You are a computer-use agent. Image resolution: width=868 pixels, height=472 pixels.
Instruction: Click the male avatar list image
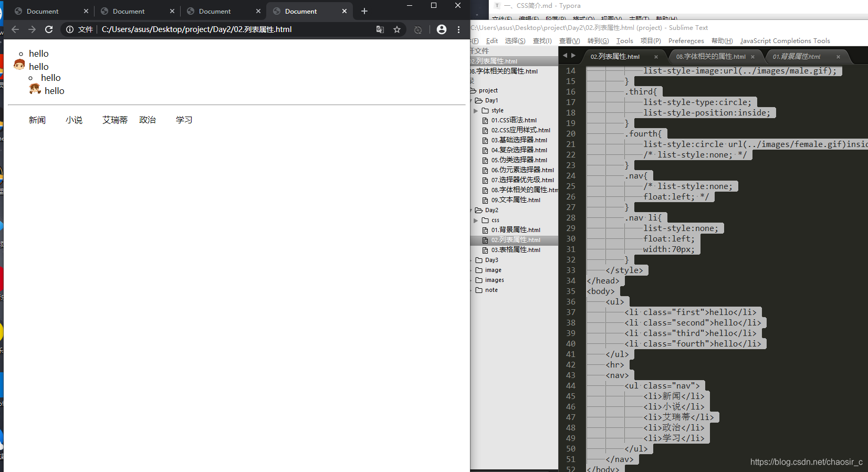19,65
